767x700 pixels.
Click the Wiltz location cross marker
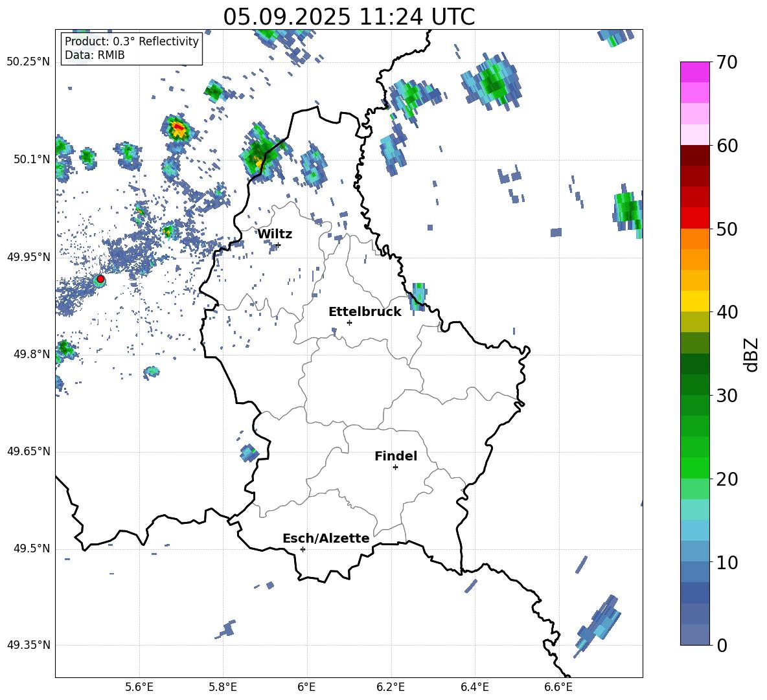(x=279, y=245)
